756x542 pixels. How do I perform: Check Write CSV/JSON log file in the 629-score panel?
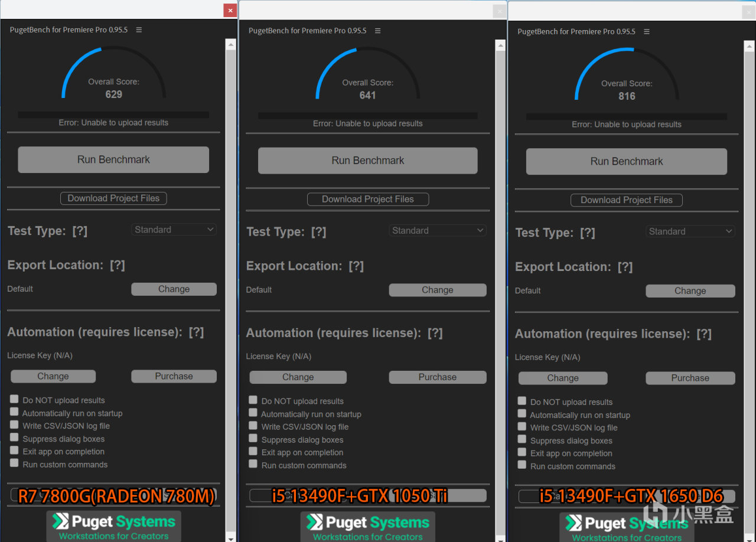pyautogui.click(x=14, y=425)
